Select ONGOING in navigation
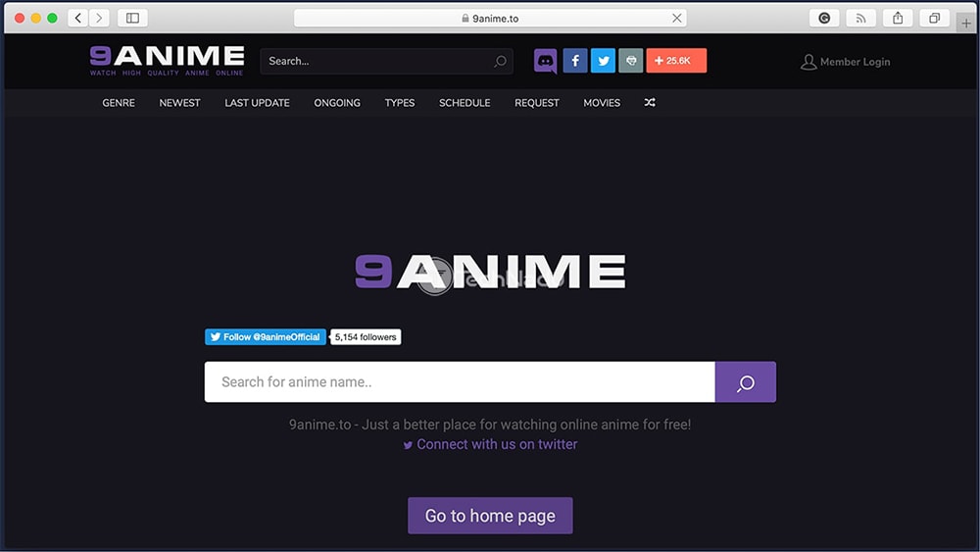The height and width of the screenshot is (552, 980). (337, 103)
